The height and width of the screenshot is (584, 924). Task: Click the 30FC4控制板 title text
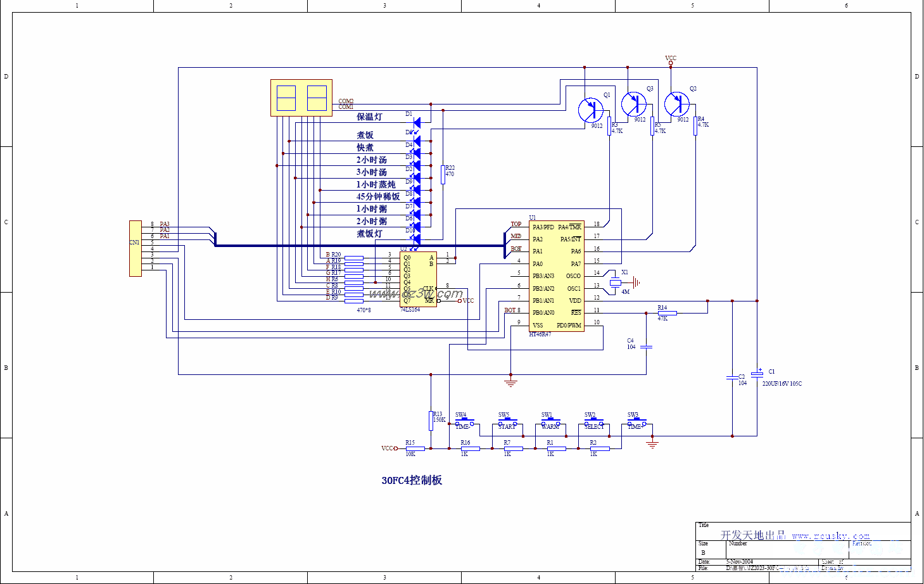412,480
